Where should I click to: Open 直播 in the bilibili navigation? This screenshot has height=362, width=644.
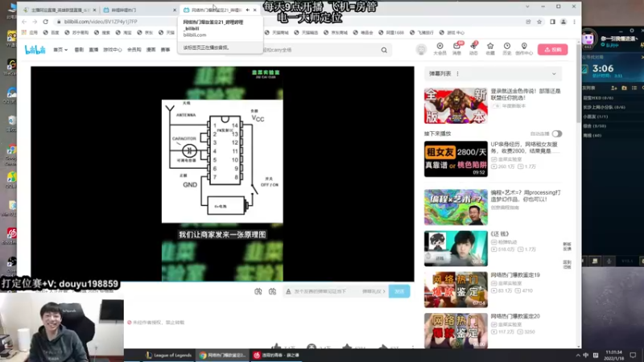(93, 50)
